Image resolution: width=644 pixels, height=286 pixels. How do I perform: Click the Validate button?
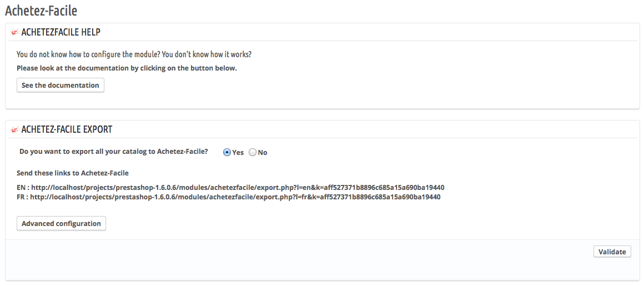pos(612,252)
